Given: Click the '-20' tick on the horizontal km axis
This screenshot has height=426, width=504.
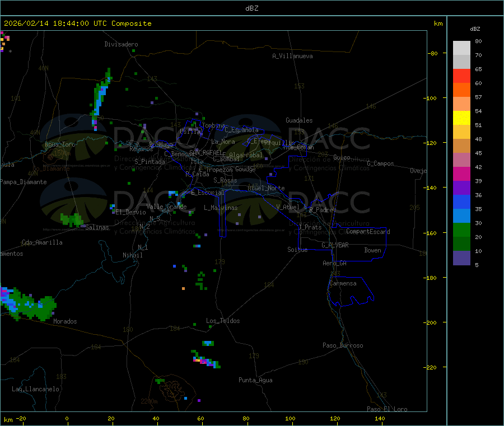Looking at the screenshot, I should tap(21, 418).
